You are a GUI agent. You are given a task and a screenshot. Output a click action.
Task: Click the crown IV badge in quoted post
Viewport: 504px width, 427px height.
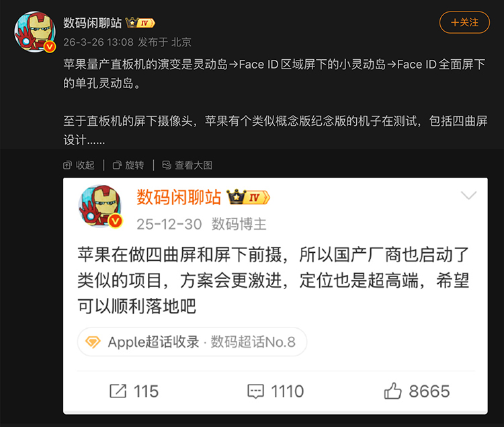248,197
